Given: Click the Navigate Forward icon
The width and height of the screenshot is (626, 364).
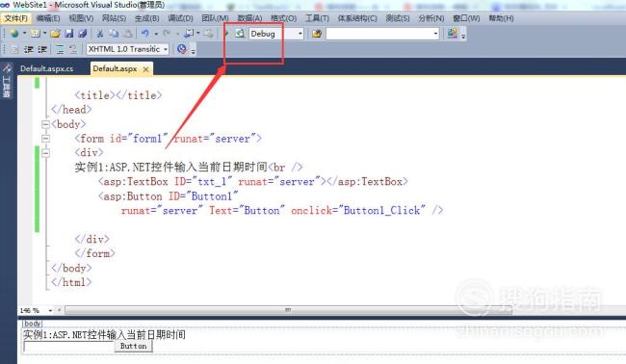Looking at the screenshot, I should (x=208, y=34).
